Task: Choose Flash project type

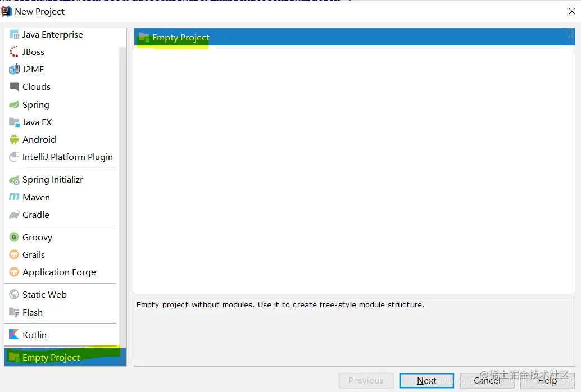Action: point(62,312)
